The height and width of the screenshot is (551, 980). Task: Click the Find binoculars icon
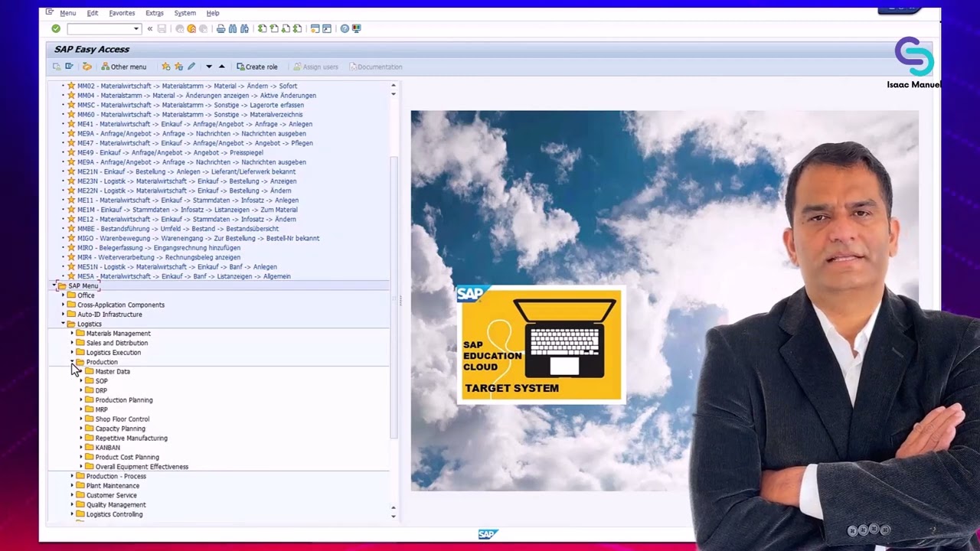tap(233, 29)
